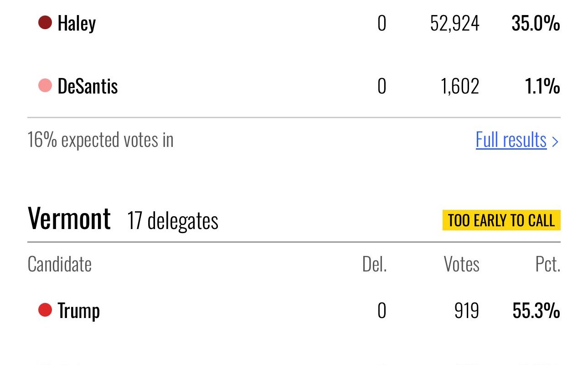Click the Vermont state heading
Image resolution: width=588 pixels, height=365 pixels.
pyautogui.click(x=69, y=219)
